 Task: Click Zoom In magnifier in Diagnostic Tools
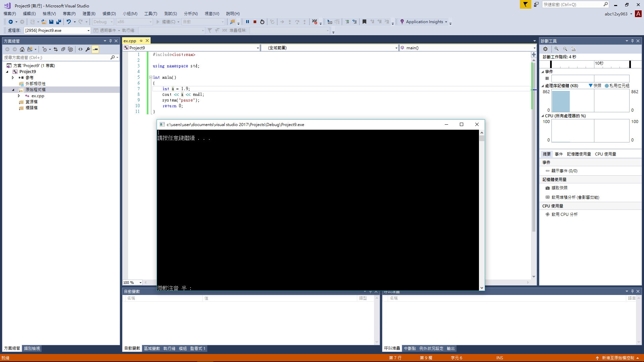click(556, 49)
